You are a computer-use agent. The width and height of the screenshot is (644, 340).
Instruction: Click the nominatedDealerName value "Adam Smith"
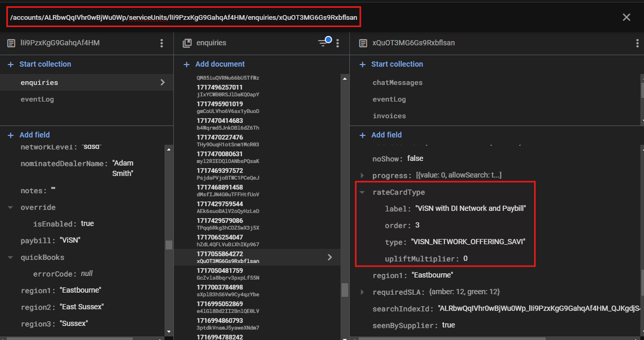coord(123,168)
